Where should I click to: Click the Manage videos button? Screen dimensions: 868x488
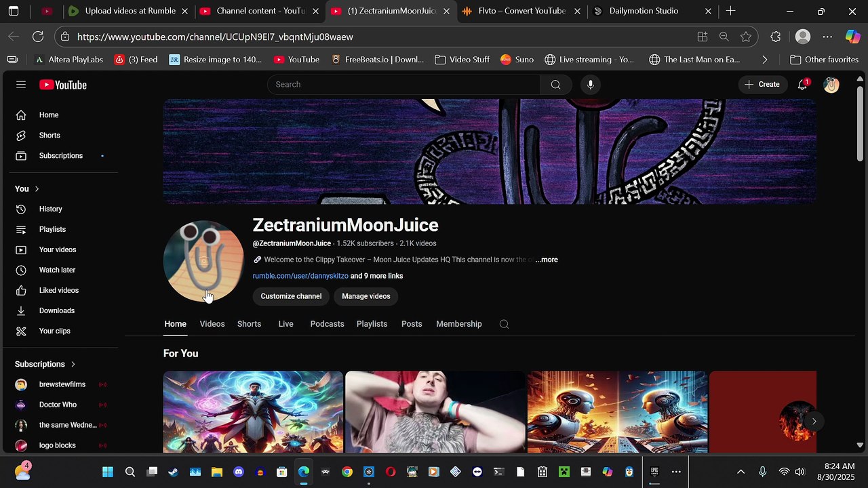pyautogui.click(x=366, y=296)
